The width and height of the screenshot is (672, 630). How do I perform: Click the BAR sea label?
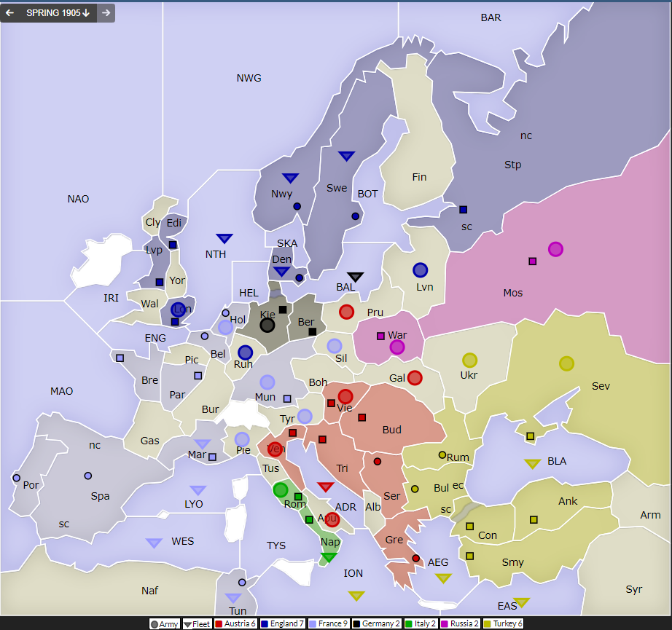click(491, 17)
